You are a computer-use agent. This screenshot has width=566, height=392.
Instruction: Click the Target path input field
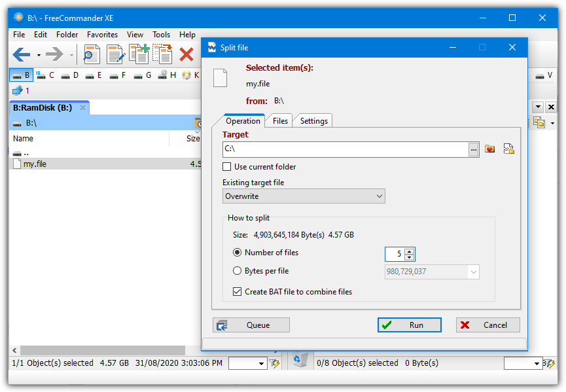345,149
